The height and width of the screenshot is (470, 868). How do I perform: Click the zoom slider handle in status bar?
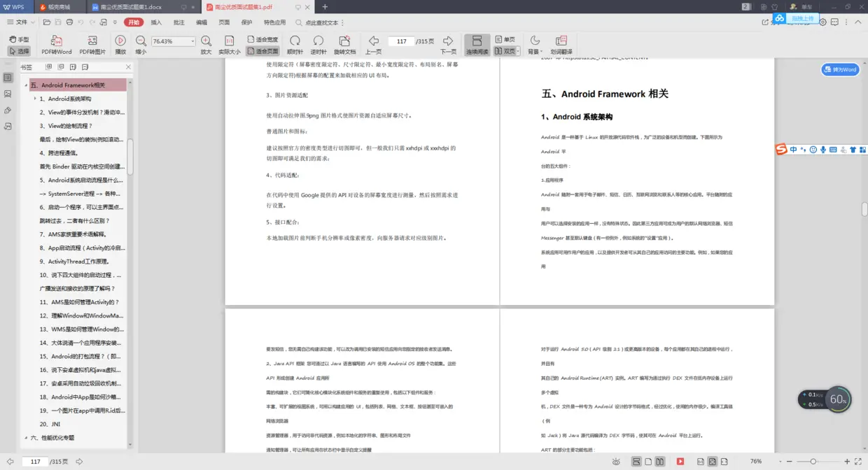[x=812, y=462]
